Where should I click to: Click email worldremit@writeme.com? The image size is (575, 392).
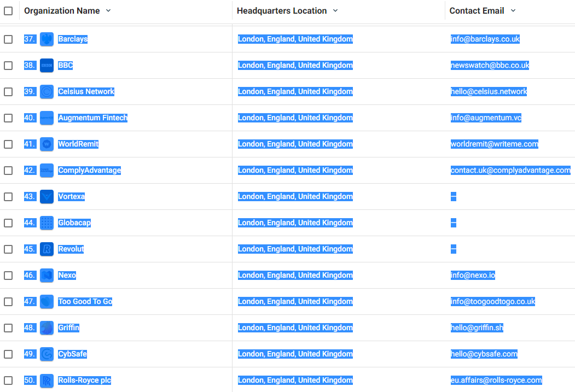pos(495,144)
